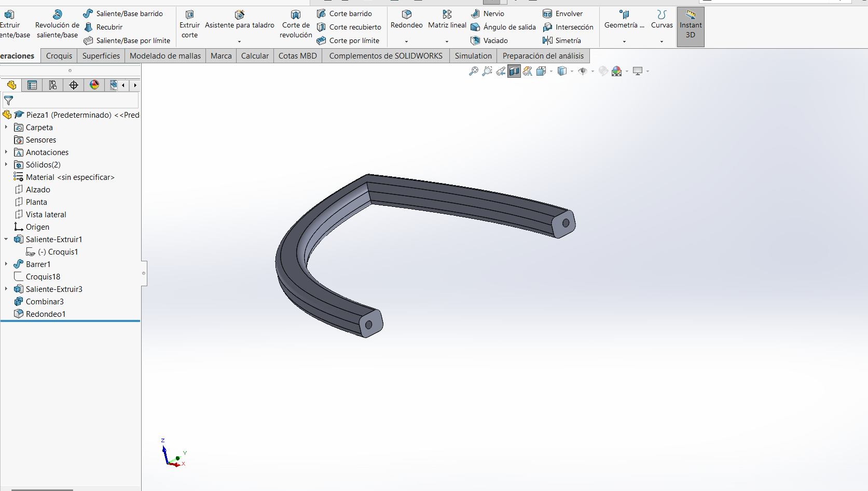The width and height of the screenshot is (868, 491).
Task: Open View settings monitor dropdown arrow
Action: tap(647, 71)
